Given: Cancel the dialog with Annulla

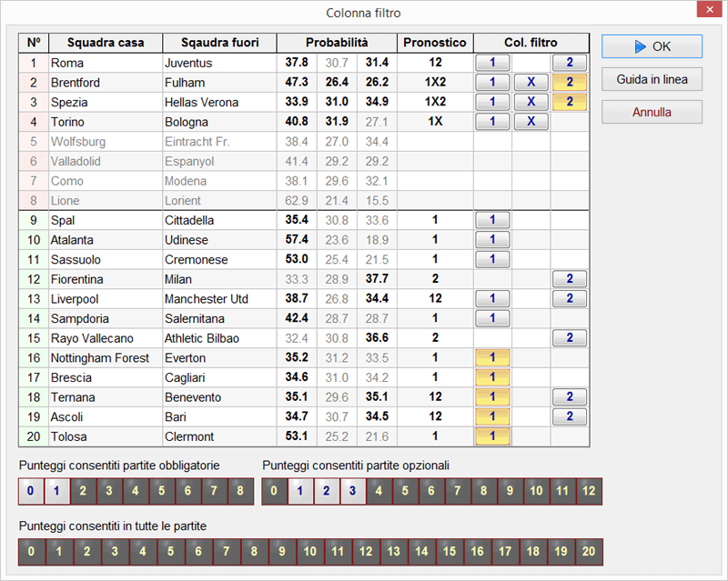Looking at the screenshot, I should coord(652,112).
